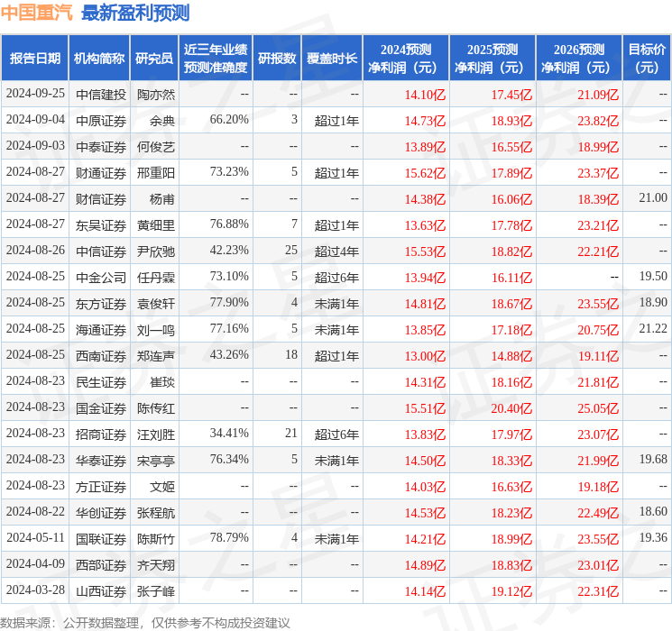Viewport: 672px width, 631px height.
Task: Click the 研究员 column header
Action: tap(154, 59)
